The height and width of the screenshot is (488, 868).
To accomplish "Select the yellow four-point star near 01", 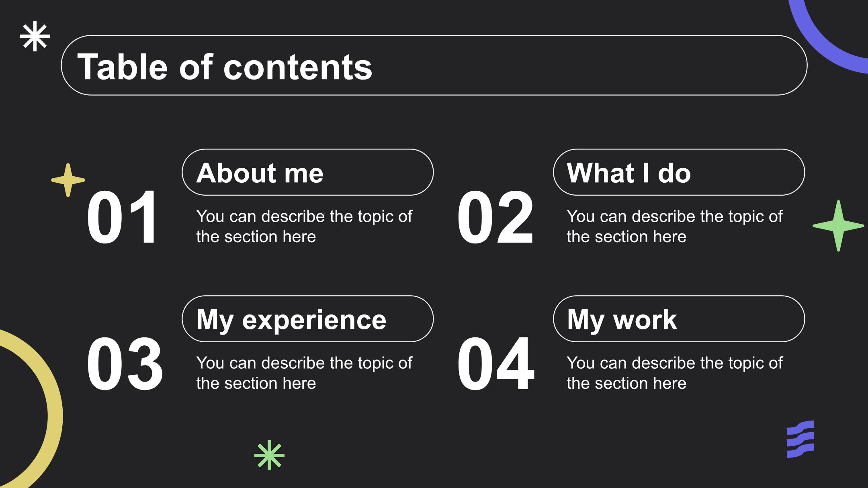I will [68, 180].
